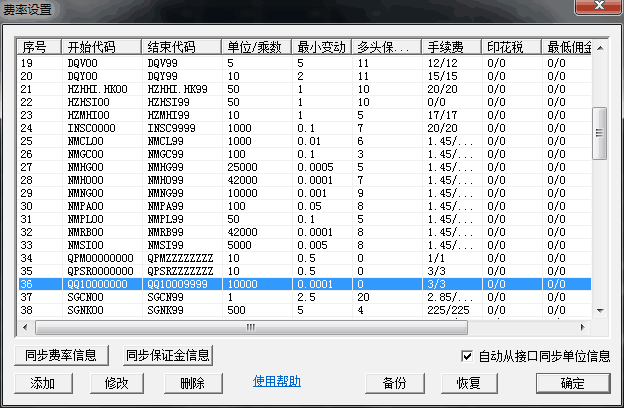The image size is (624, 408).
Task: Confirm with the 确定 button
Action: pyautogui.click(x=573, y=383)
